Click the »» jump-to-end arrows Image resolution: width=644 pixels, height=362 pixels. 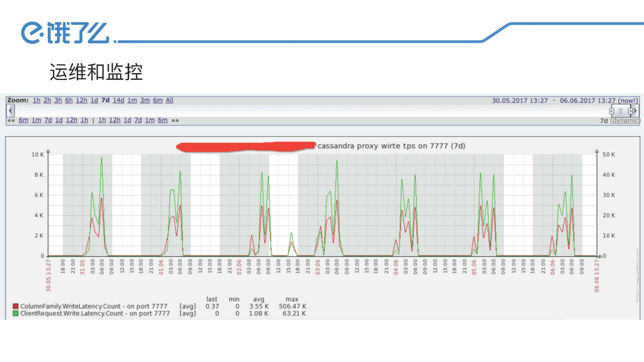175,120
